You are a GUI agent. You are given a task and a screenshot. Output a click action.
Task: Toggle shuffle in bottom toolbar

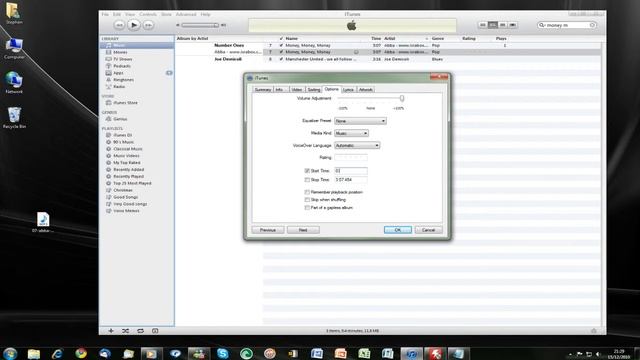[126, 331]
